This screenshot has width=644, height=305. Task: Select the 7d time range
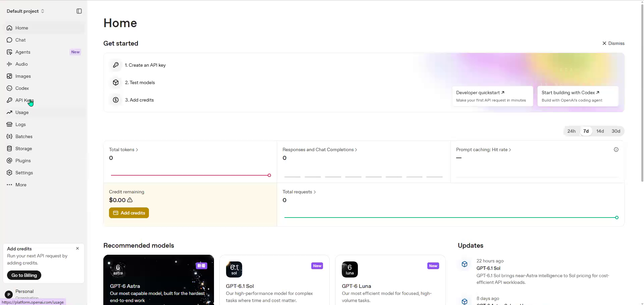point(586,131)
